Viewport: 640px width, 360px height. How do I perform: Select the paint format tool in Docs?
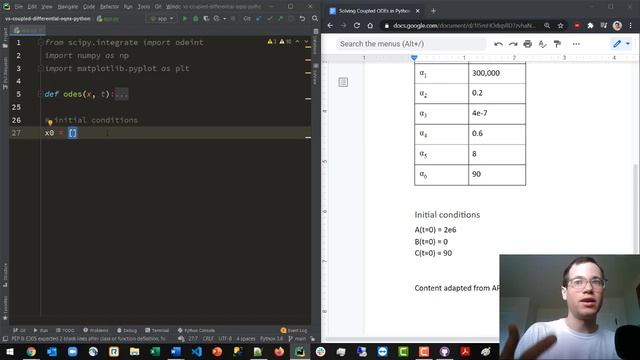pyautogui.click(x=557, y=44)
